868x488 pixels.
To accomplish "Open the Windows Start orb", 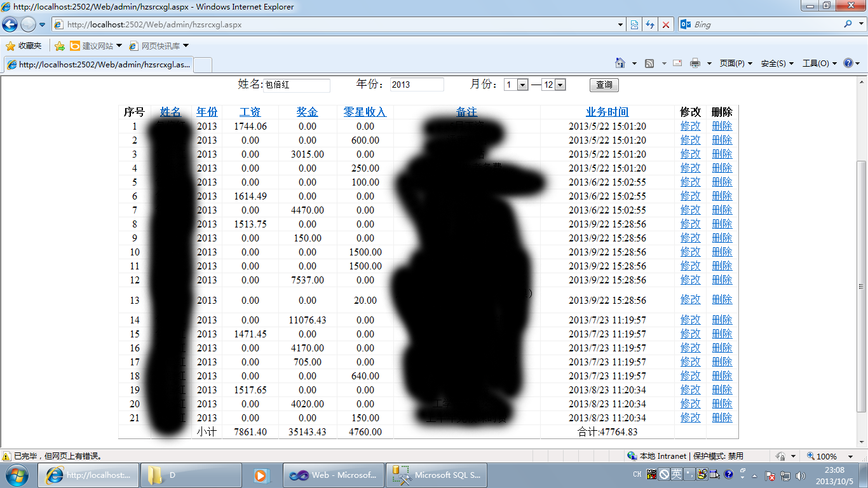I will [x=17, y=475].
